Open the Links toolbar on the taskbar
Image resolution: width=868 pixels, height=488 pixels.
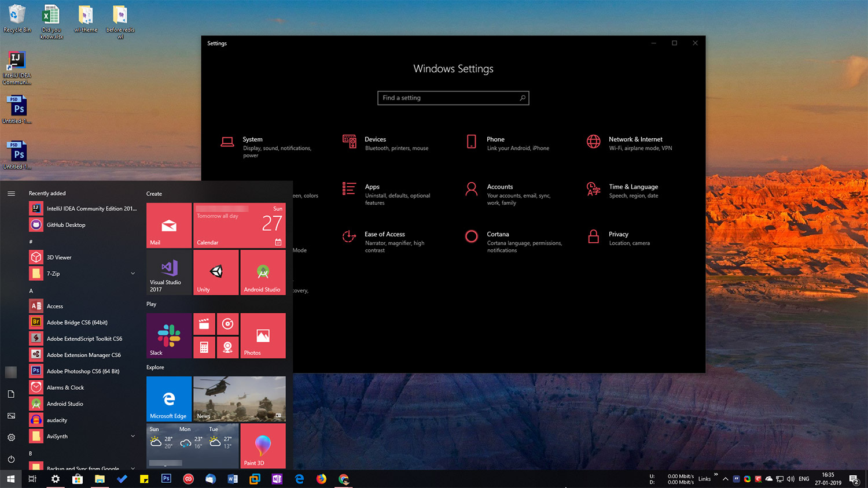[705, 479]
